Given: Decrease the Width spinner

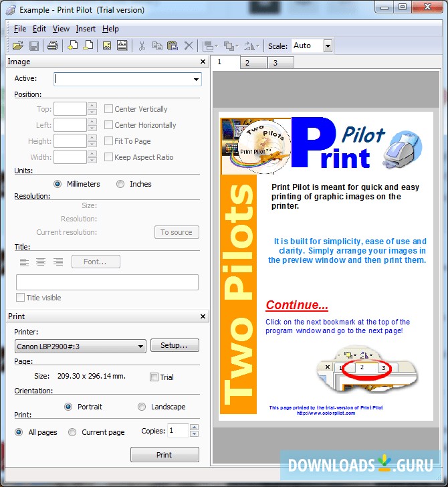Looking at the screenshot, I should [x=92, y=161].
